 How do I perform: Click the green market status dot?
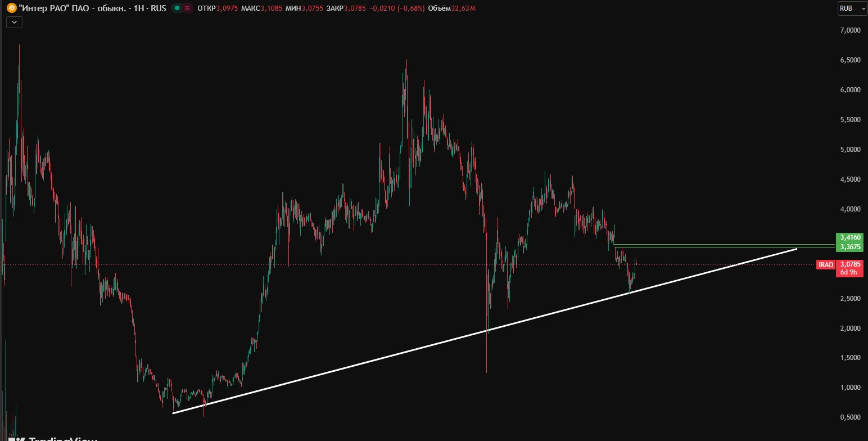pyautogui.click(x=177, y=8)
